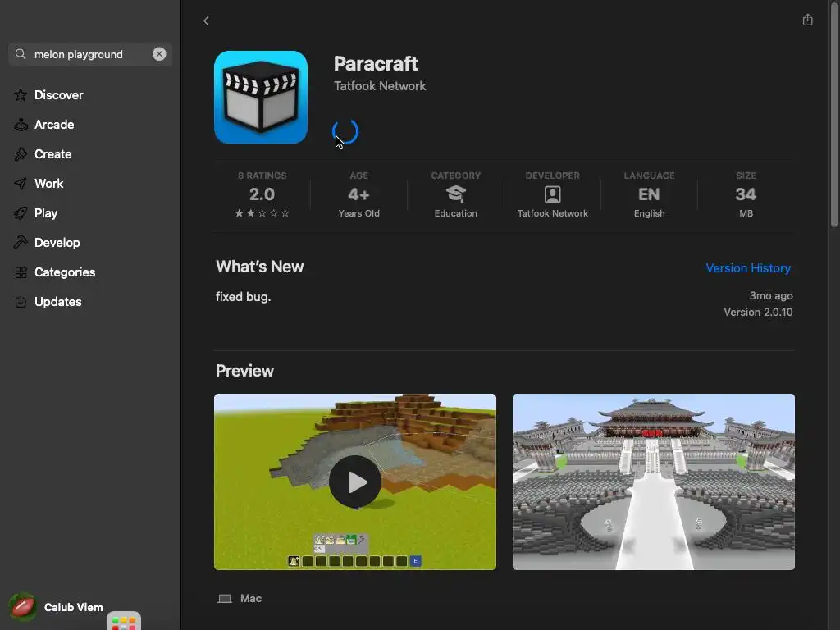Open the share menu icon
This screenshot has width=840, height=630.
coord(807,21)
